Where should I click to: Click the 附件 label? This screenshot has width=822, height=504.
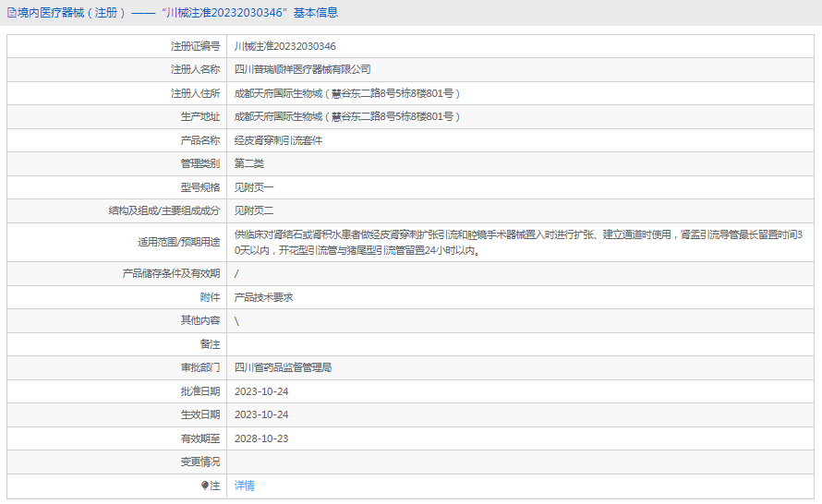pyautogui.click(x=210, y=297)
